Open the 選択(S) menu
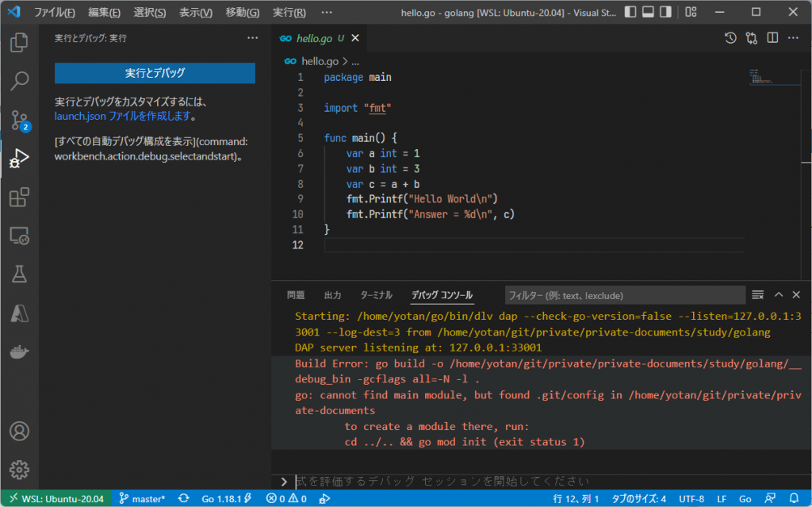Image resolution: width=812 pixels, height=507 pixels. [x=150, y=13]
